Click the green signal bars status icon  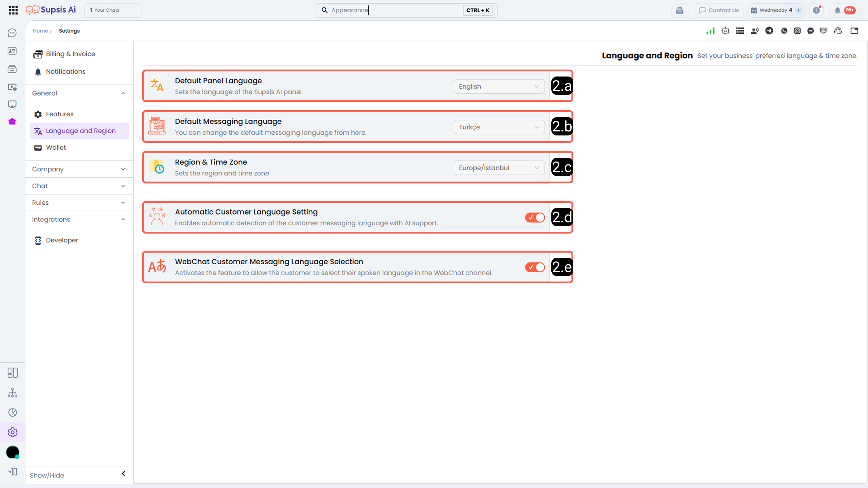pos(710,31)
